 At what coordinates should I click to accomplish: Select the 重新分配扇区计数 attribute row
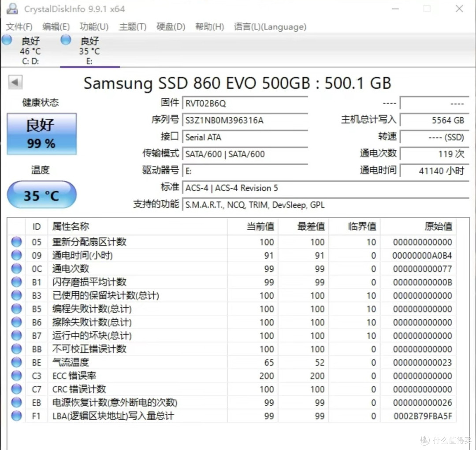(x=232, y=242)
